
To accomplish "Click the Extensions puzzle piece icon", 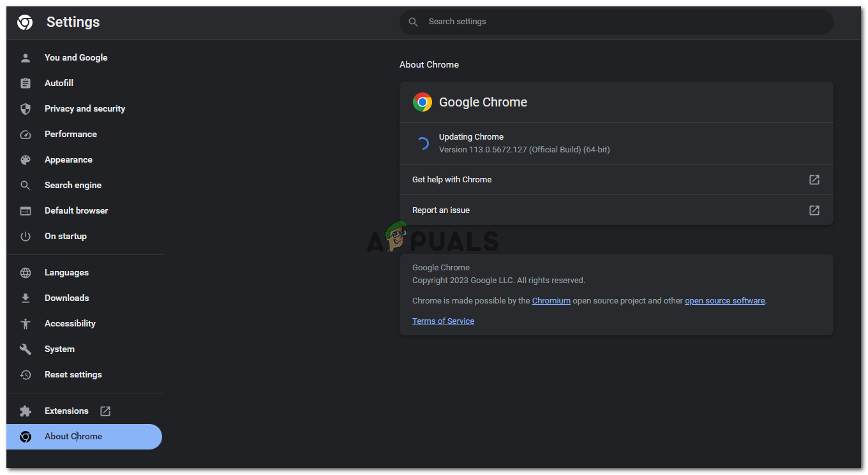I will click(26, 411).
